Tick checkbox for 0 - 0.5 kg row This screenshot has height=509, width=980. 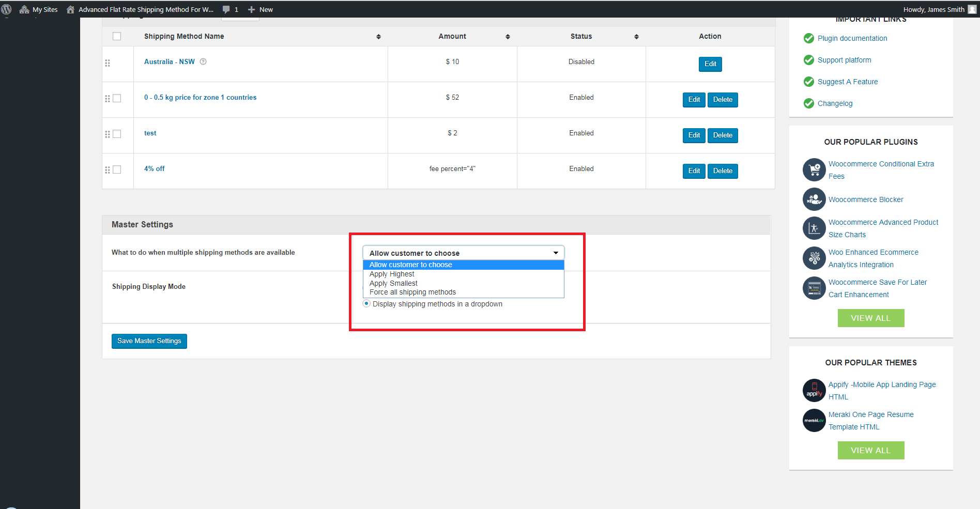point(117,98)
